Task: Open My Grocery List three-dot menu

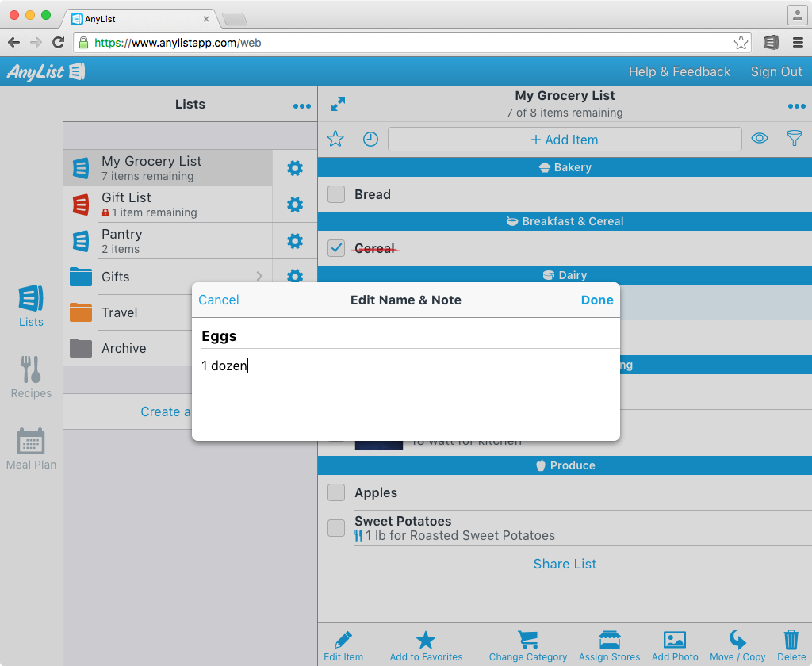Action: (796, 106)
